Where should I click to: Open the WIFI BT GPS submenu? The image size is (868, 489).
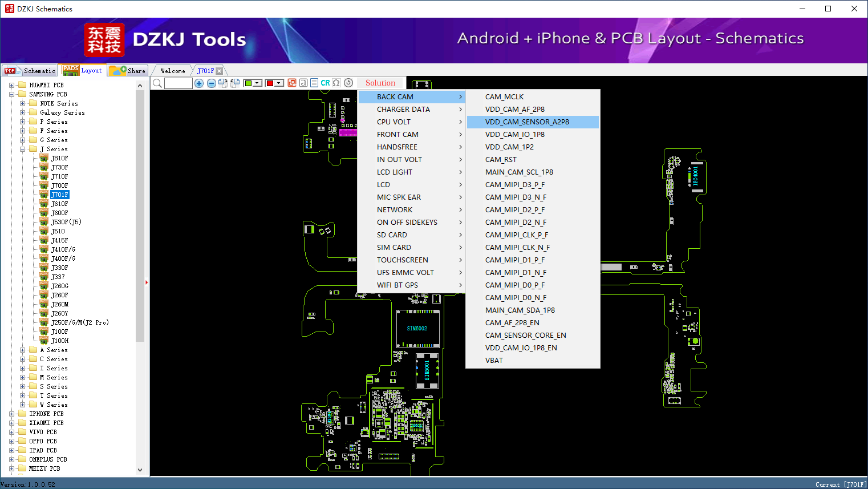click(x=411, y=285)
